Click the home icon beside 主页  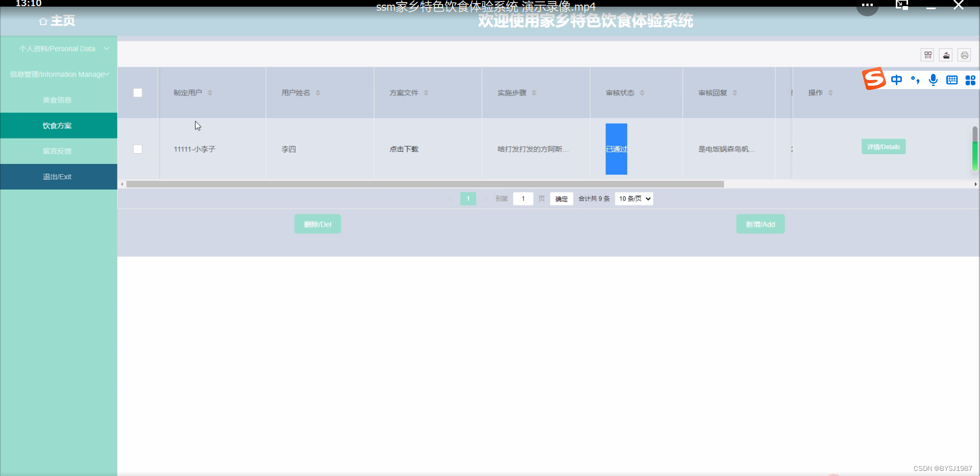tap(43, 21)
